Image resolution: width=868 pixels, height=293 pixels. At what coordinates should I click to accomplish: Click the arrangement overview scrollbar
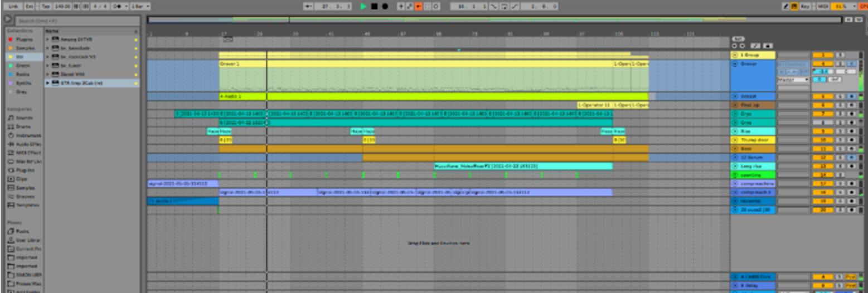tap(494, 19)
